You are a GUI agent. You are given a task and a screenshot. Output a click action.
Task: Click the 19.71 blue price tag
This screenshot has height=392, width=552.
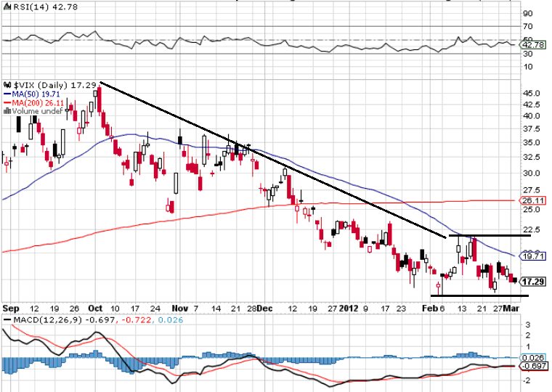click(x=533, y=256)
